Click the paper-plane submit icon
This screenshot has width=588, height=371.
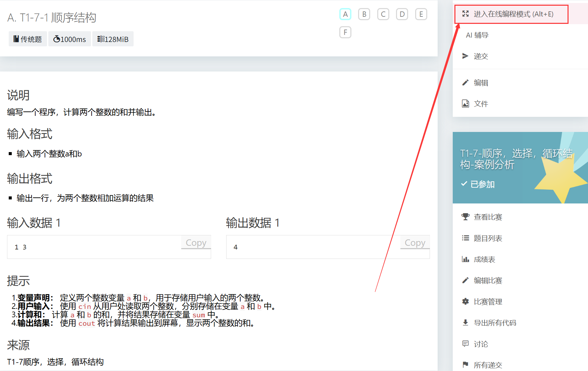(x=465, y=56)
